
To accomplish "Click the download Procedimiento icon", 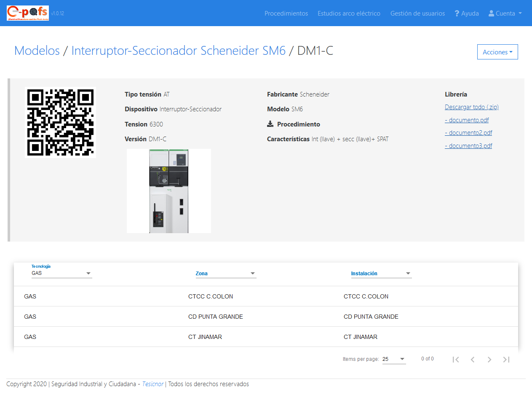I will click(x=270, y=124).
